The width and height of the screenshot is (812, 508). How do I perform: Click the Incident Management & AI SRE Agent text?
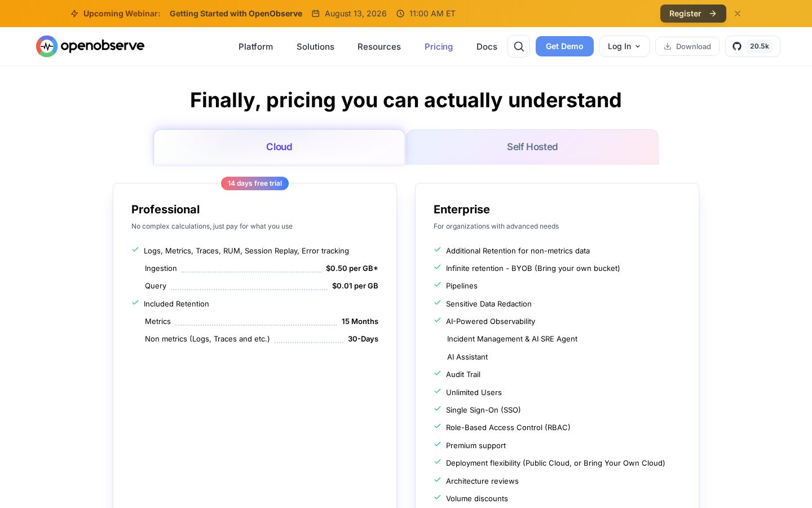[x=512, y=339]
